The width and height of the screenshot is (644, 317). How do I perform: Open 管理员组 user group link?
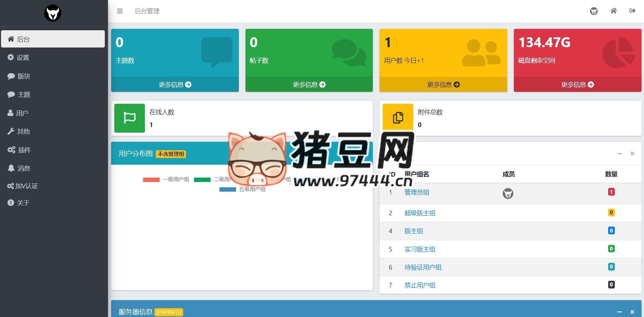tap(417, 192)
